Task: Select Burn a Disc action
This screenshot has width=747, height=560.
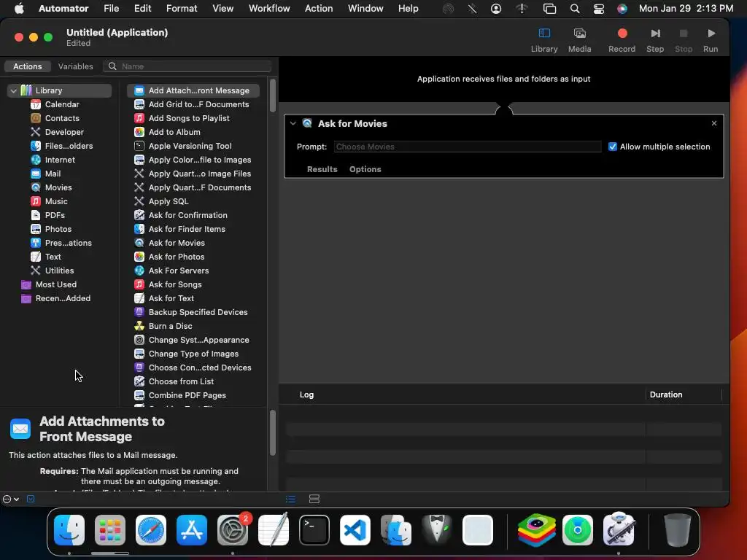Action: pos(170,326)
